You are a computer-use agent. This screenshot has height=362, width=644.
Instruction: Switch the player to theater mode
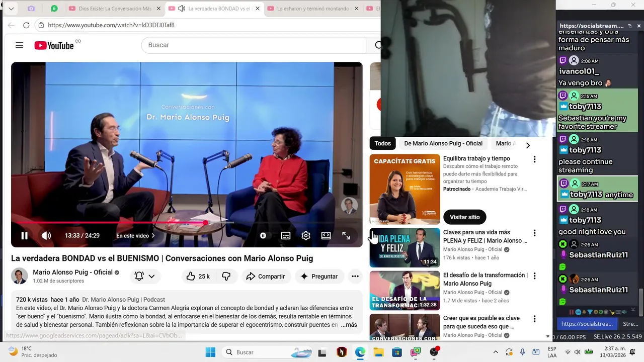326,235
